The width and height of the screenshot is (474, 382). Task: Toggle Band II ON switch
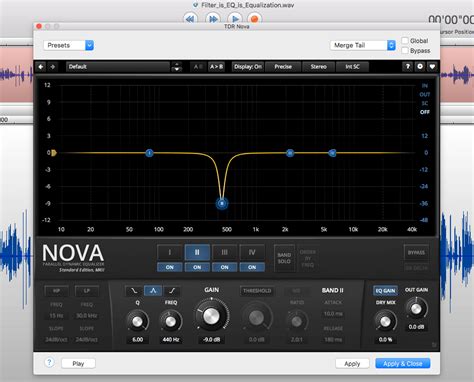click(197, 267)
